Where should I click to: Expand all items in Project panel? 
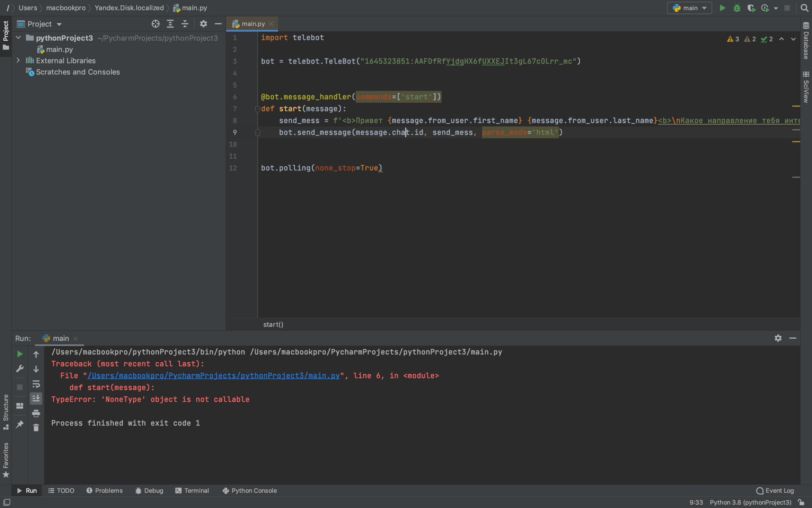pyautogui.click(x=170, y=24)
